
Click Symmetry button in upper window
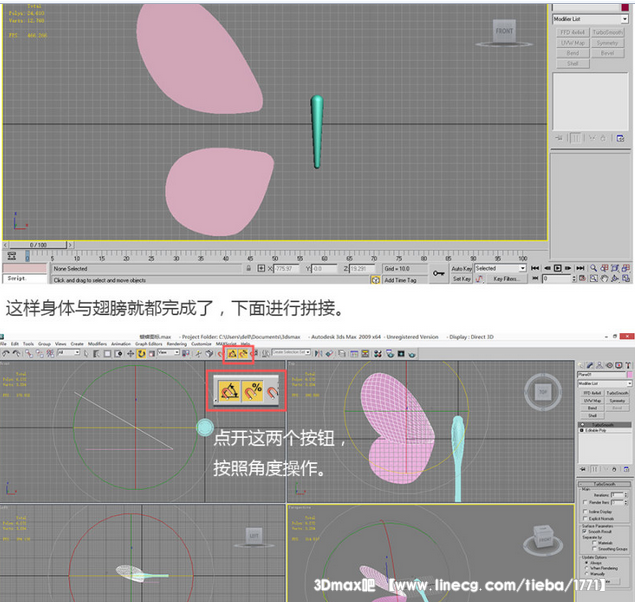pyautogui.click(x=607, y=43)
